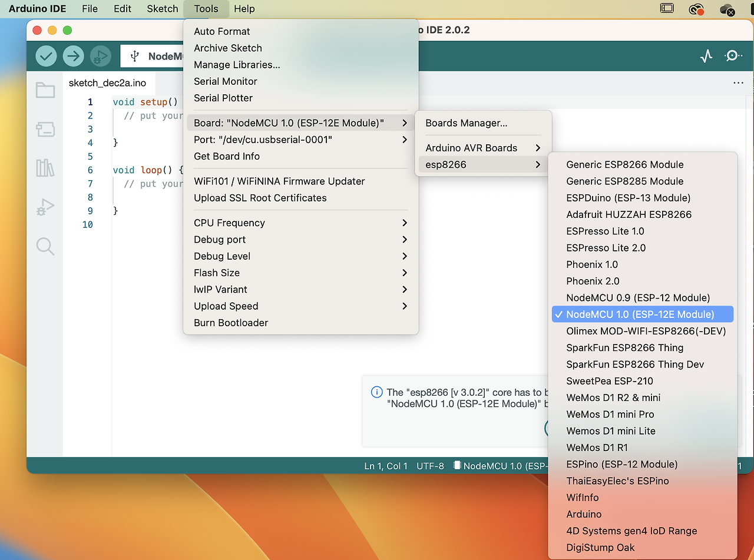Open the Serial Monitor magnifier icon
The width and height of the screenshot is (754, 560).
[733, 56]
